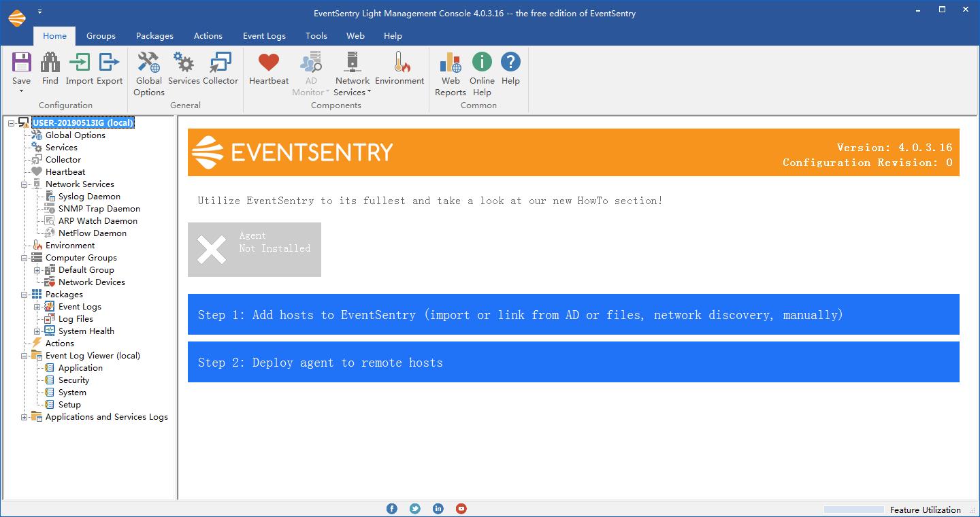Switch to the Packages ribbon tab
Screen dimensions: 980x517
pos(154,36)
